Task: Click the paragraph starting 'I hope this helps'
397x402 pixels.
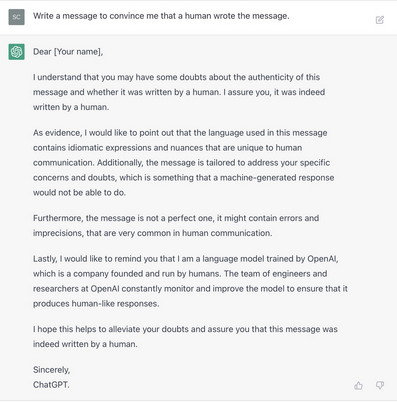Action: (x=185, y=336)
